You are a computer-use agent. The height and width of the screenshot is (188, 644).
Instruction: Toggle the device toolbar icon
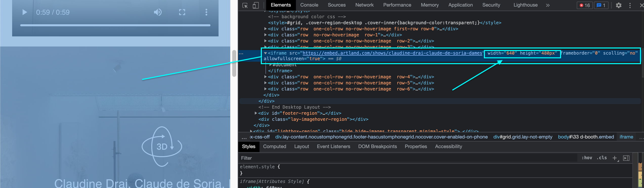point(256,5)
